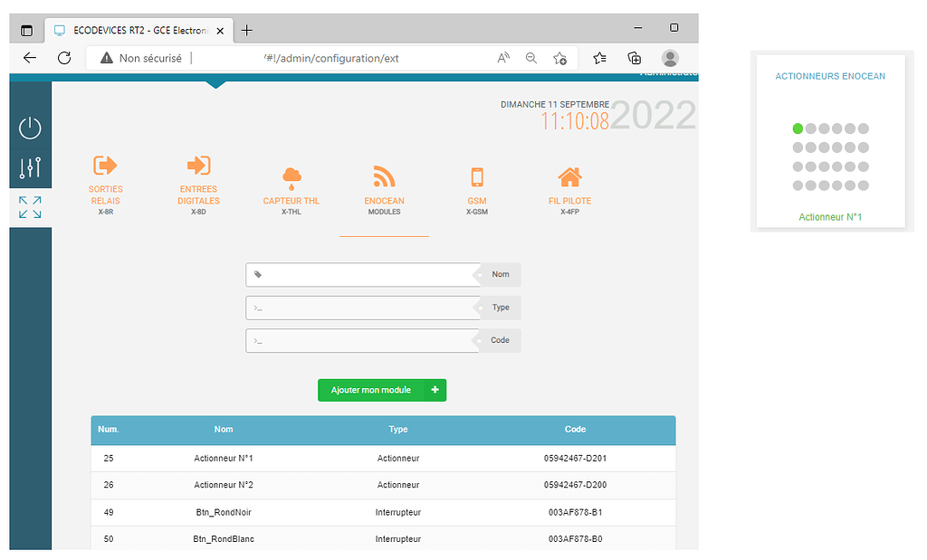Image resolution: width=927 pixels, height=560 pixels.
Task: Select the Capteur THL cloud icon
Action: pyautogui.click(x=291, y=175)
